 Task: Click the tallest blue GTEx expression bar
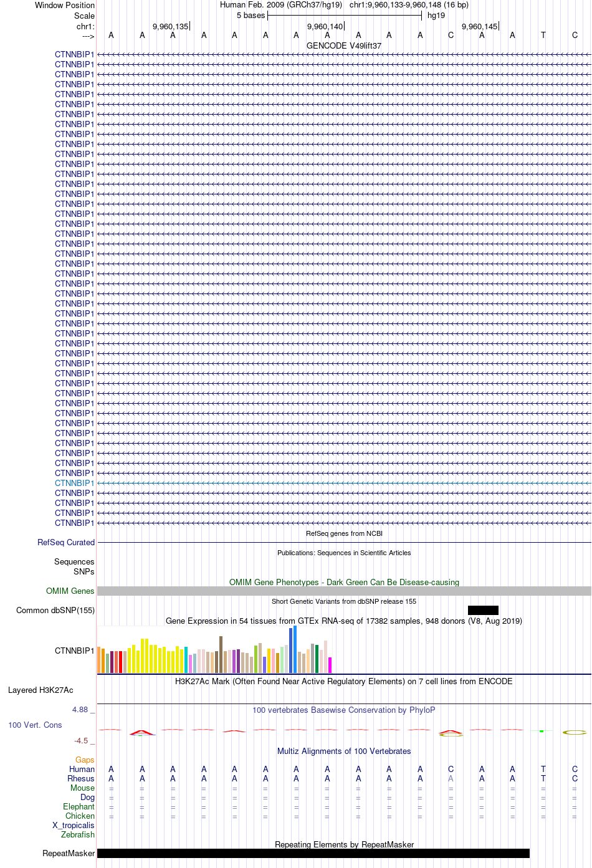(x=295, y=649)
